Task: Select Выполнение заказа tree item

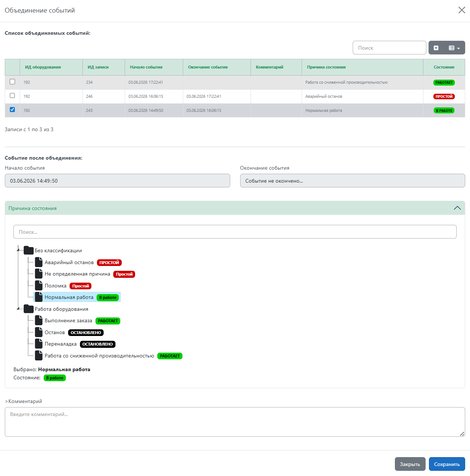Action: (x=68, y=321)
